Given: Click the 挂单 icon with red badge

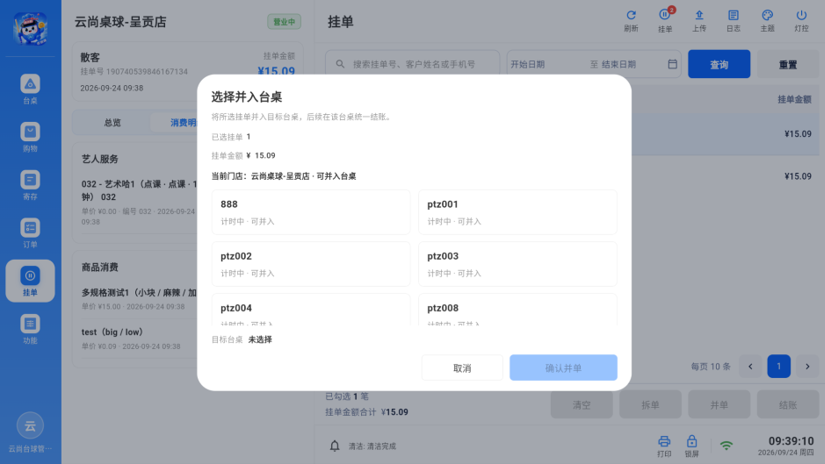Looking at the screenshot, I should click(x=665, y=21).
